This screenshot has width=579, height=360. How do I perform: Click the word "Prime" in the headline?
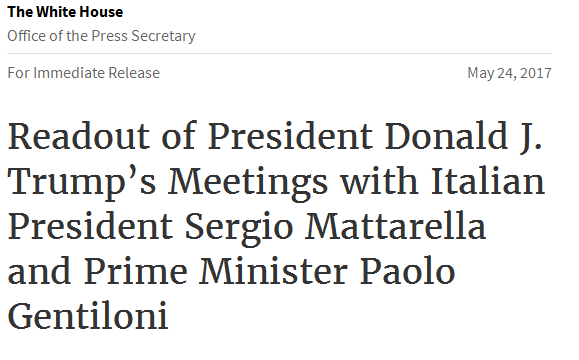pos(136,271)
